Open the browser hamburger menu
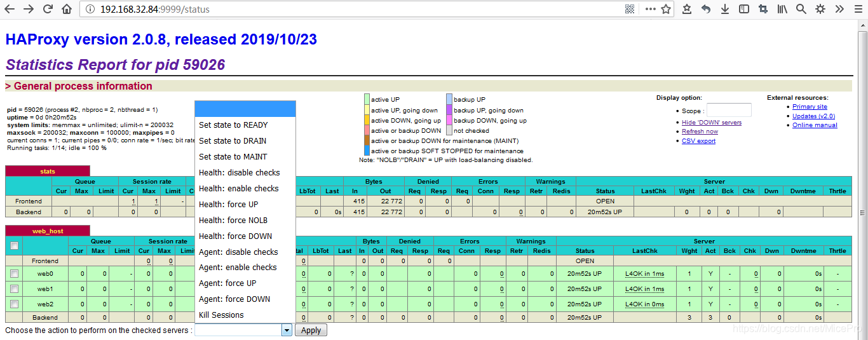The height and width of the screenshot is (340, 868). pyautogui.click(x=858, y=10)
